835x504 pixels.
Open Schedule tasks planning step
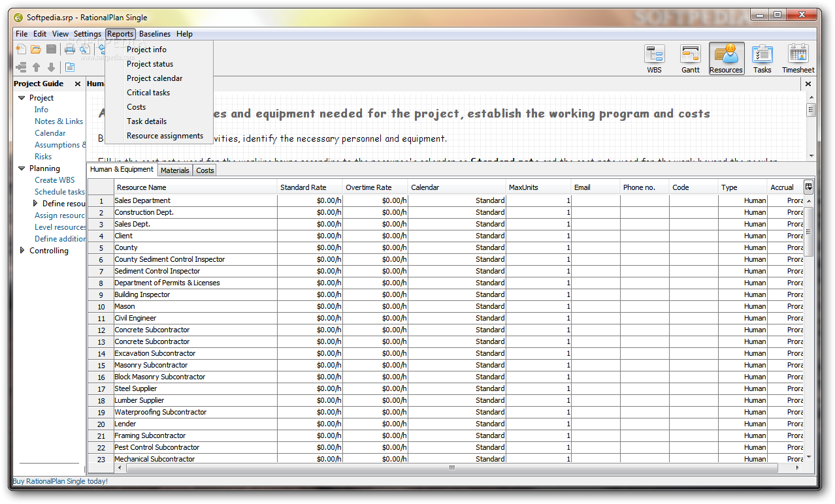(x=59, y=192)
